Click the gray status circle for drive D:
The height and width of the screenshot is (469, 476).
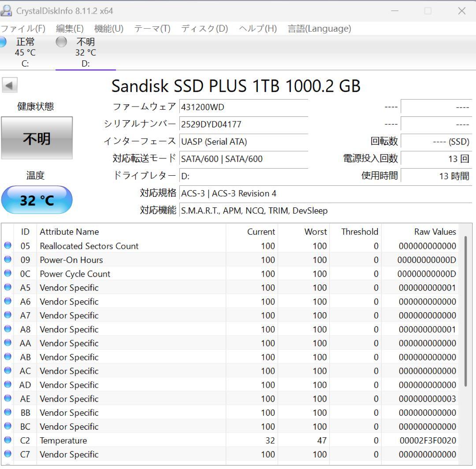click(61, 41)
